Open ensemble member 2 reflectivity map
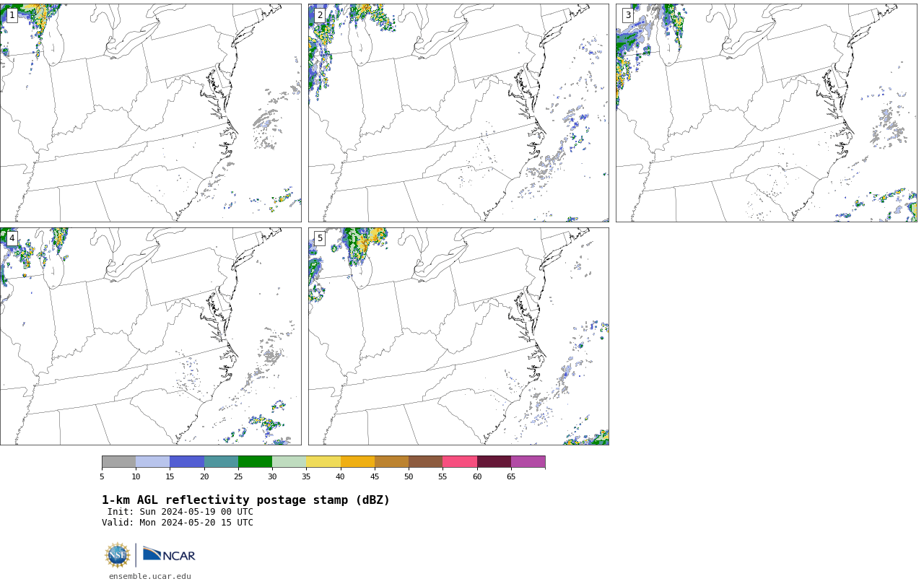 point(458,113)
